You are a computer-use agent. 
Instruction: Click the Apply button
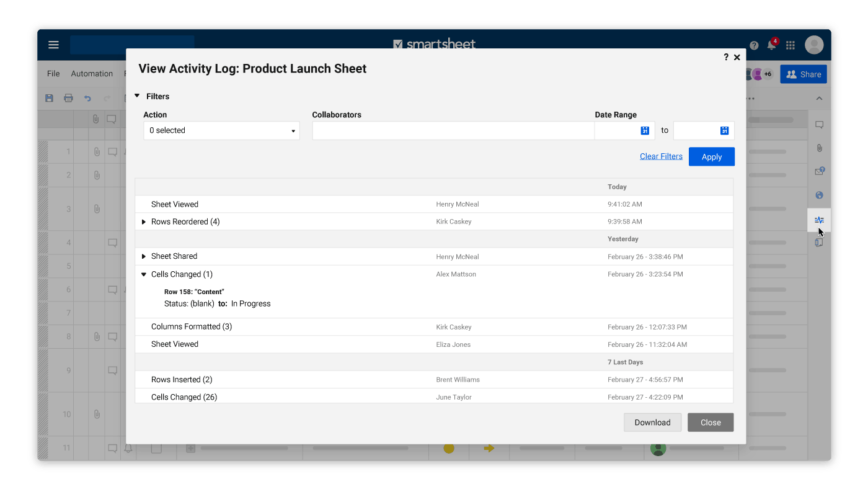pyautogui.click(x=712, y=157)
